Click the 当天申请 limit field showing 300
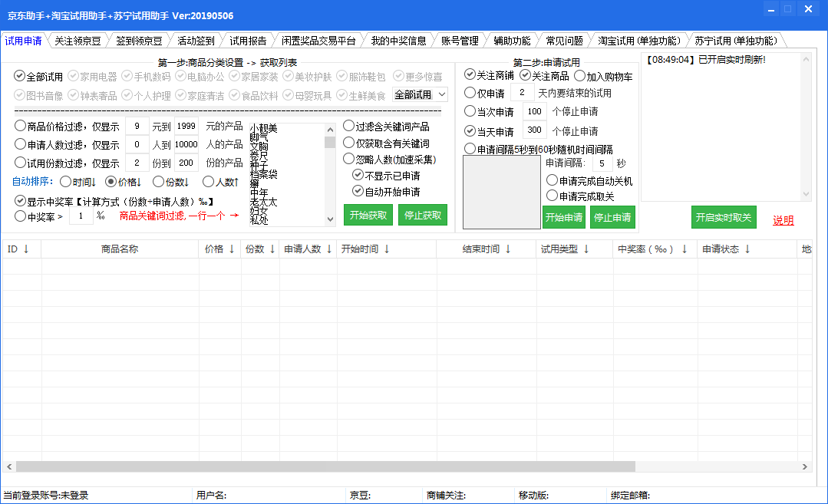 (x=534, y=130)
